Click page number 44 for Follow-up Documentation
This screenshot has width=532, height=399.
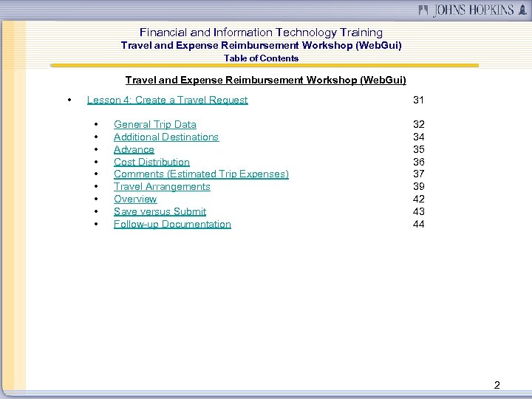pyautogui.click(x=419, y=225)
